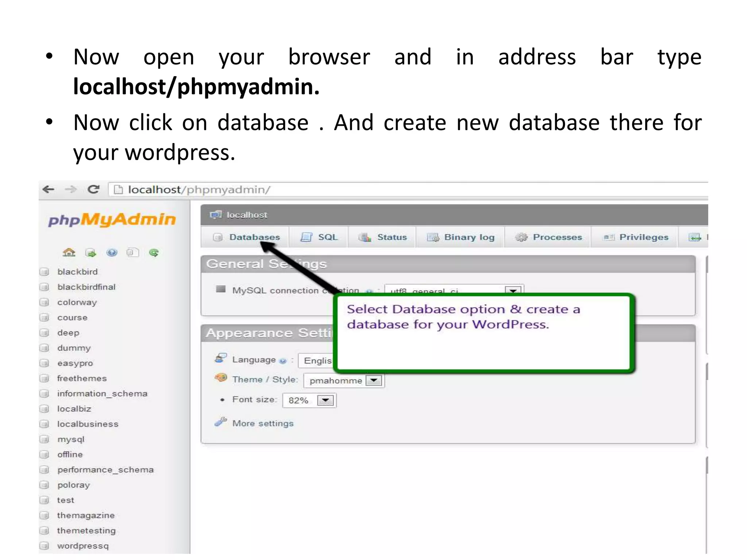Select the blackbirdfinal database name
747x560 pixels.
(86, 287)
